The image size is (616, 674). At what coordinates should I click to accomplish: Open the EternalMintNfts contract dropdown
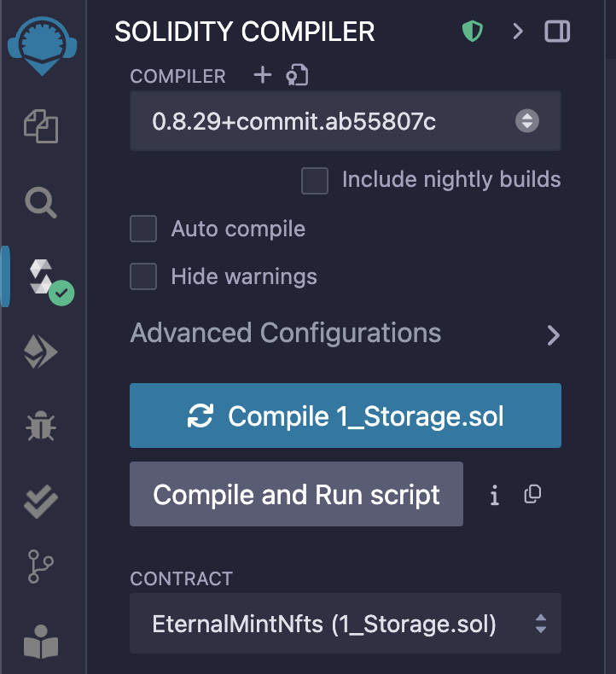[x=346, y=624]
